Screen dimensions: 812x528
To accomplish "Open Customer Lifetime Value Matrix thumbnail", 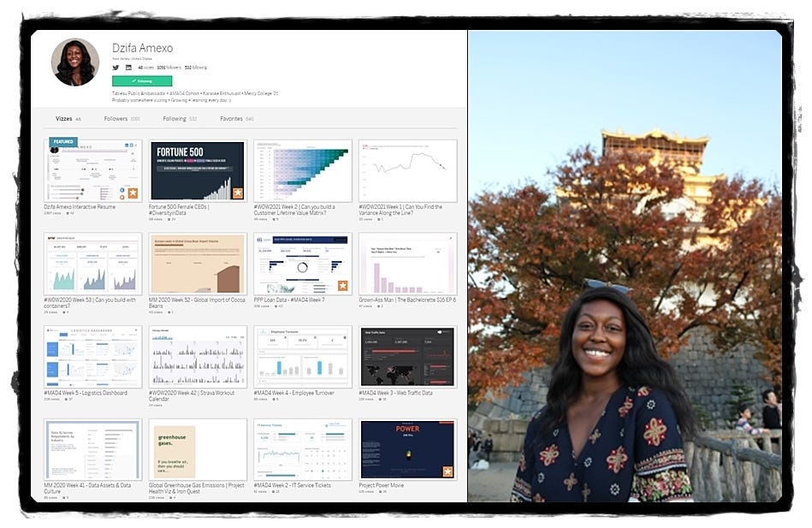I will pos(303,171).
